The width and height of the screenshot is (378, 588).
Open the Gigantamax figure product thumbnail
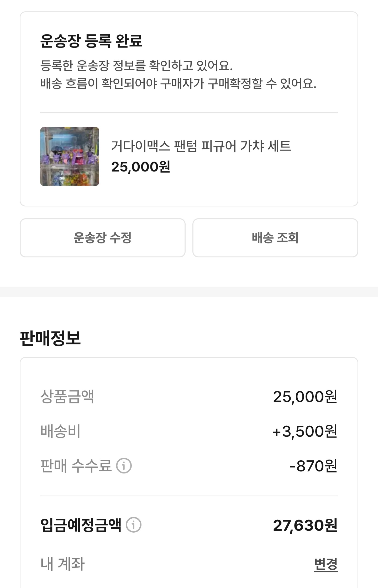pos(70,157)
